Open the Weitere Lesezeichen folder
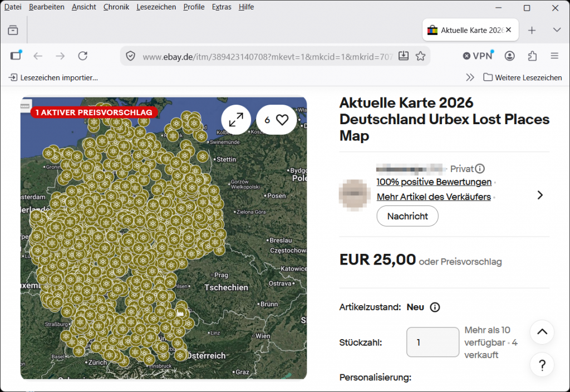This screenshot has width=570, height=392. pos(523,77)
